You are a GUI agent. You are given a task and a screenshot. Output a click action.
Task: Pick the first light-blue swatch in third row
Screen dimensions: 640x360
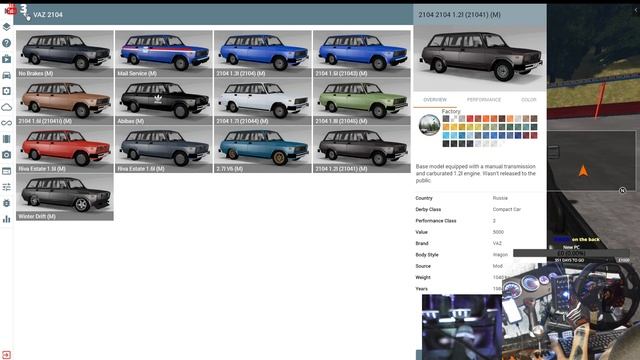coord(446,135)
